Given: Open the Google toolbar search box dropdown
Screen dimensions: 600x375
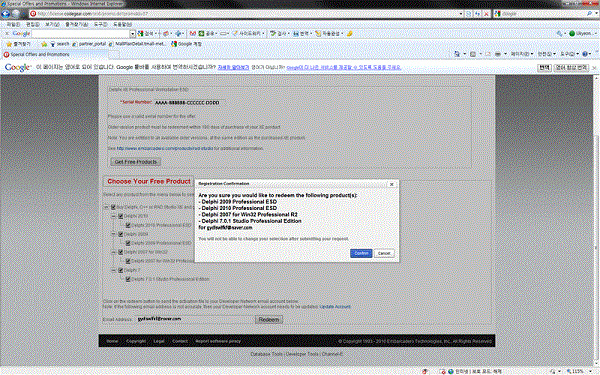Looking at the screenshot, I should [x=132, y=34].
